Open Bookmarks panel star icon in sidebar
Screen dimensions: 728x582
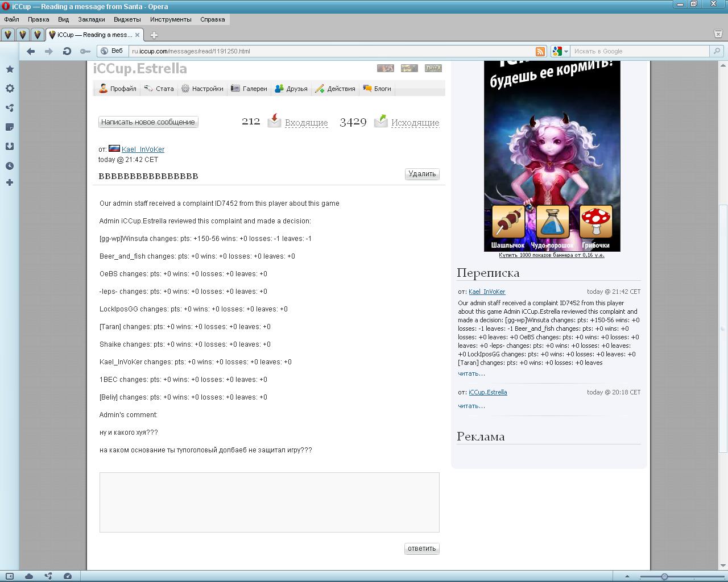tap(10, 69)
